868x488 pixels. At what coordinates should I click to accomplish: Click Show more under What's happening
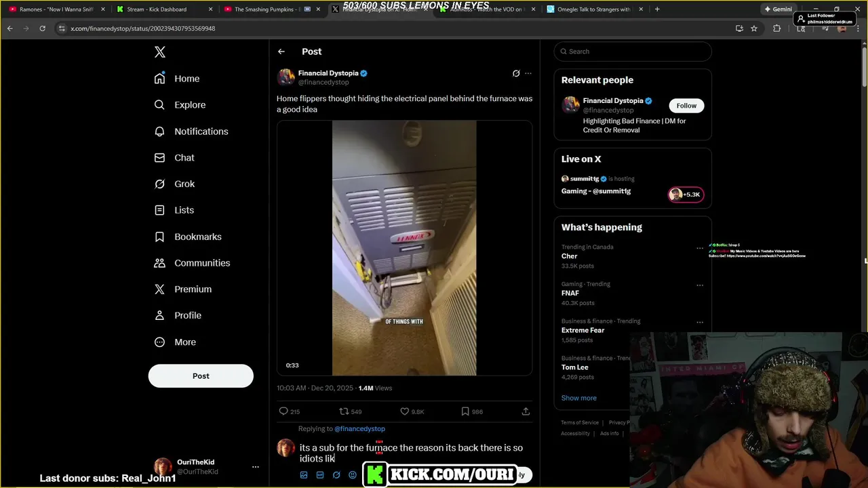pos(579,398)
